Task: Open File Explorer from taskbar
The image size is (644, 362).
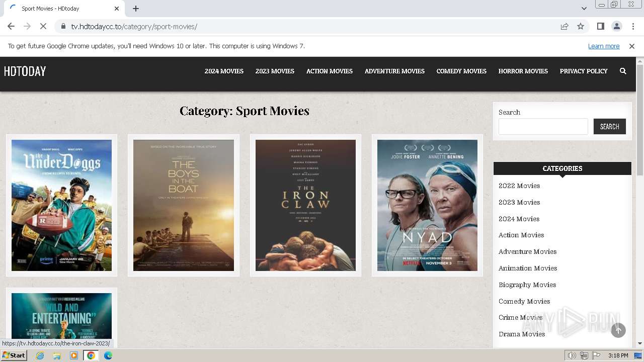Action: coord(57,355)
